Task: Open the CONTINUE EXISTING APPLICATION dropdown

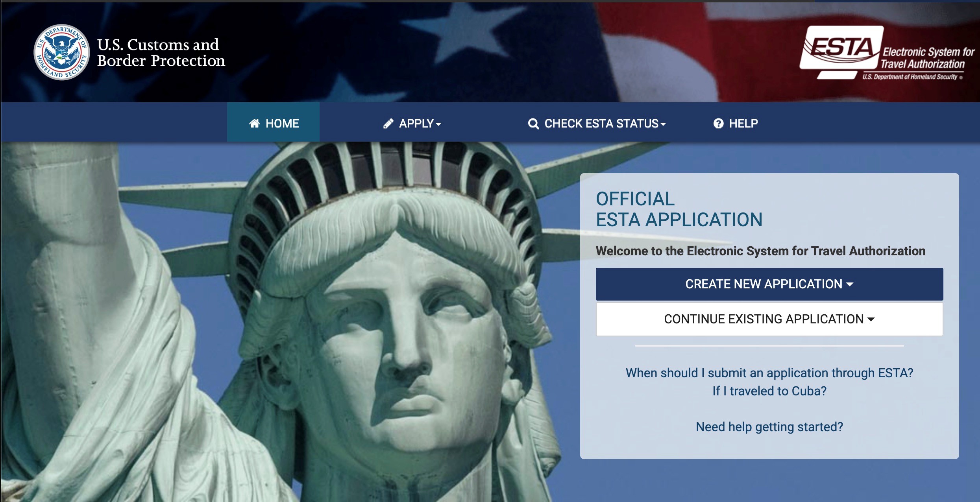Action: coord(769,319)
